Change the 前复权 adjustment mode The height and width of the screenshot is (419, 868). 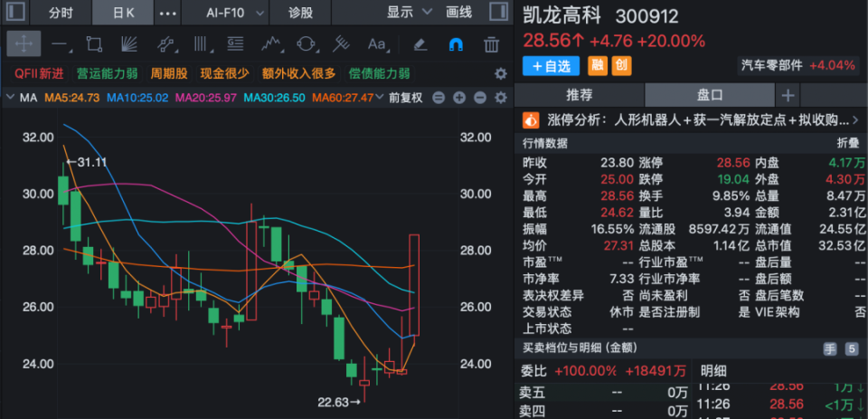(406, 98)
